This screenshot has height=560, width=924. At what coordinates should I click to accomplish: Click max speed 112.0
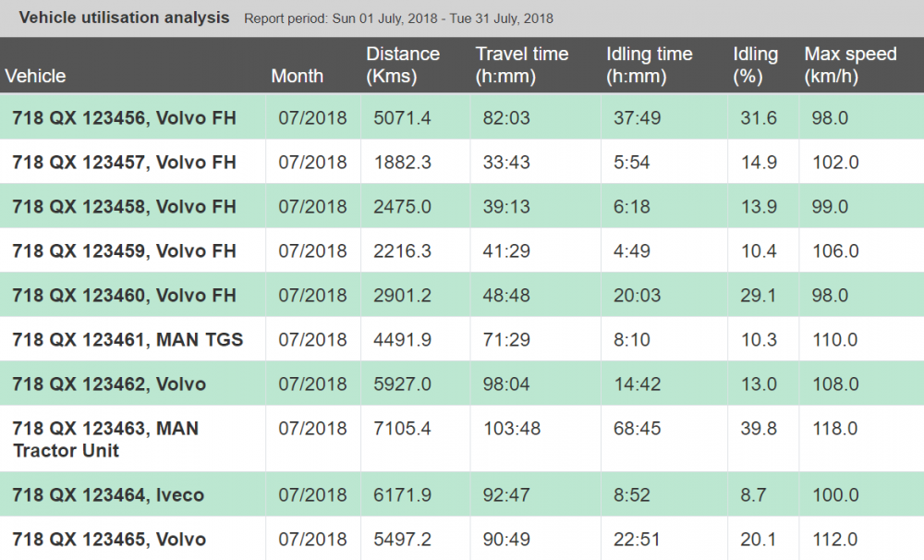coord(835,540)
